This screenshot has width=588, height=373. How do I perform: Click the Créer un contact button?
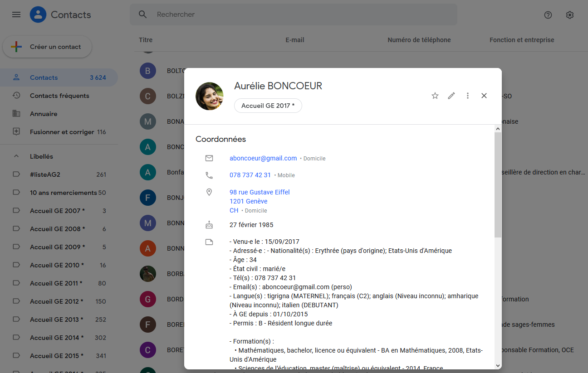point(47,47)
